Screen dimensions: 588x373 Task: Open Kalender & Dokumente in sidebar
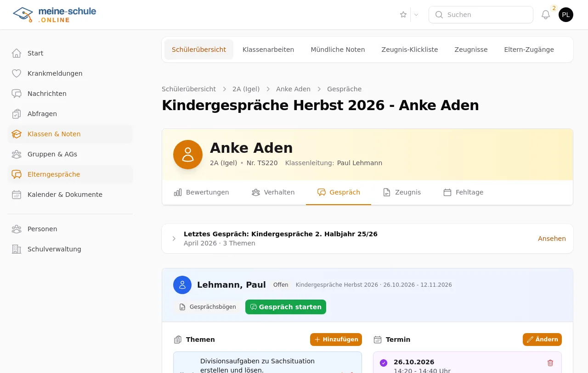pos(70,195)
